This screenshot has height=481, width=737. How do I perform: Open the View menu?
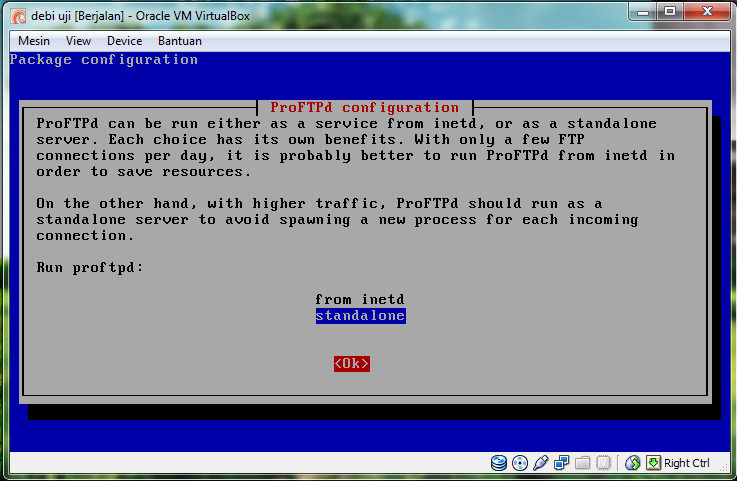click(78, 41)
